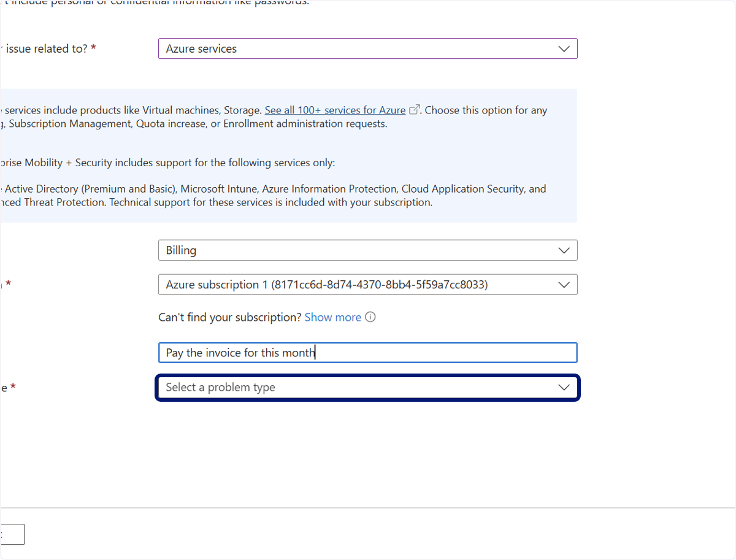The width and height of the screenshot is (736, 560).
Task: Open the Azure subscription 1 dropdown
Action: pyautogui.click(x=367, y=285)
